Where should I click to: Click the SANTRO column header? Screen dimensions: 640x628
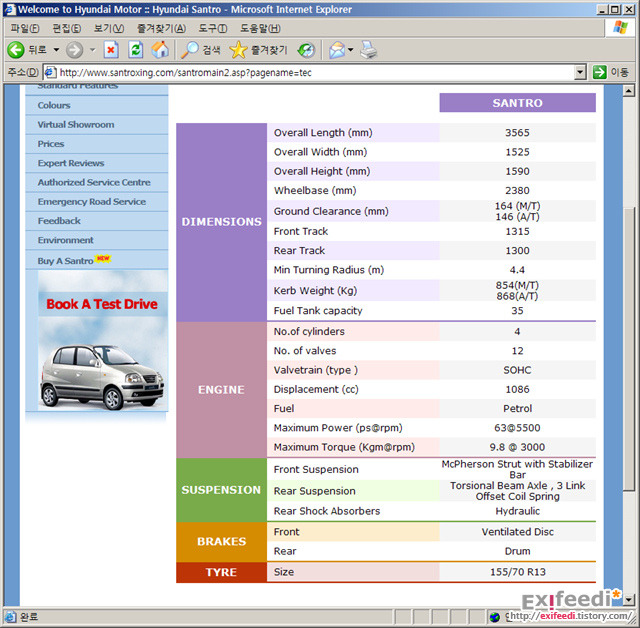(517, 103)
